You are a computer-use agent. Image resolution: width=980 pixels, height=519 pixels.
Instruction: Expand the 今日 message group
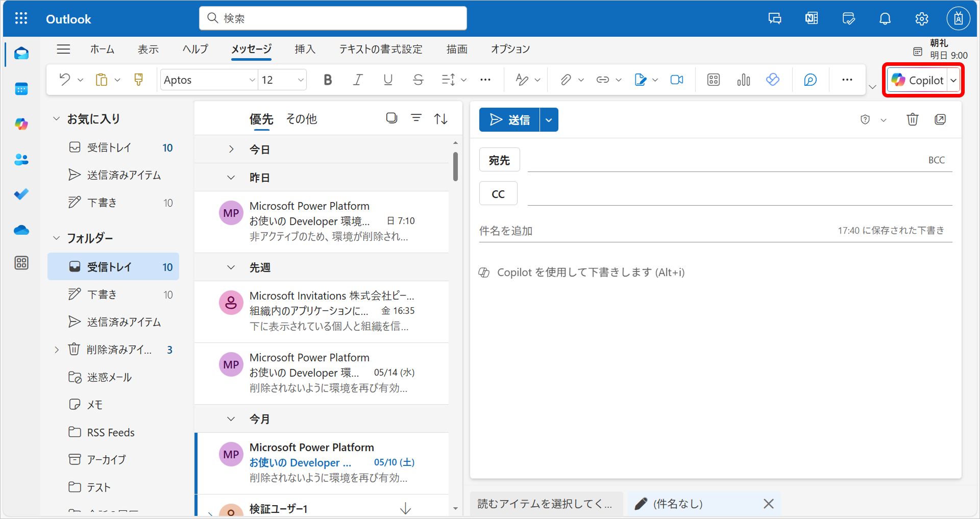pos(231,149)
